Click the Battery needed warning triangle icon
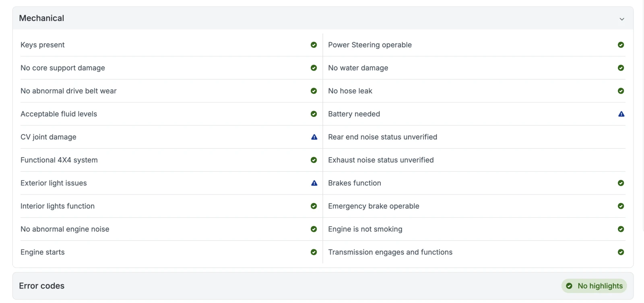 [621, 114]
